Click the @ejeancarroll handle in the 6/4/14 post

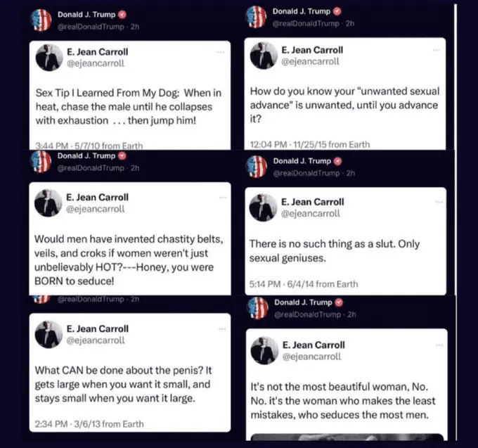tap(310, 214)
